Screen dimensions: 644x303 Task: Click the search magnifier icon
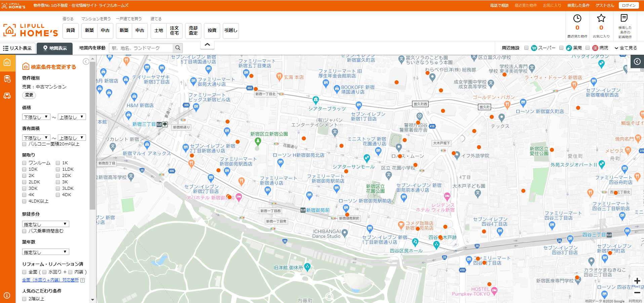(x=178, y=48)
